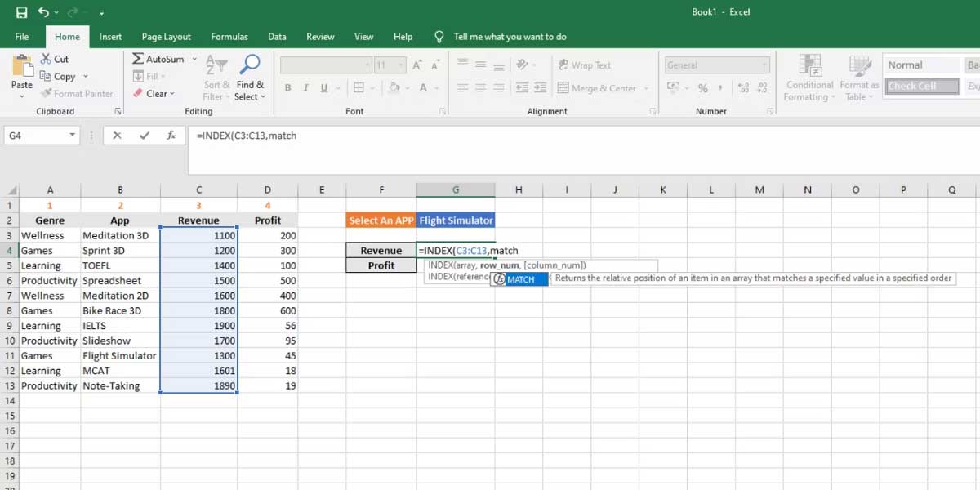Apply the Format Painter
The image size is (980, 490).
[x=78, y=93]
